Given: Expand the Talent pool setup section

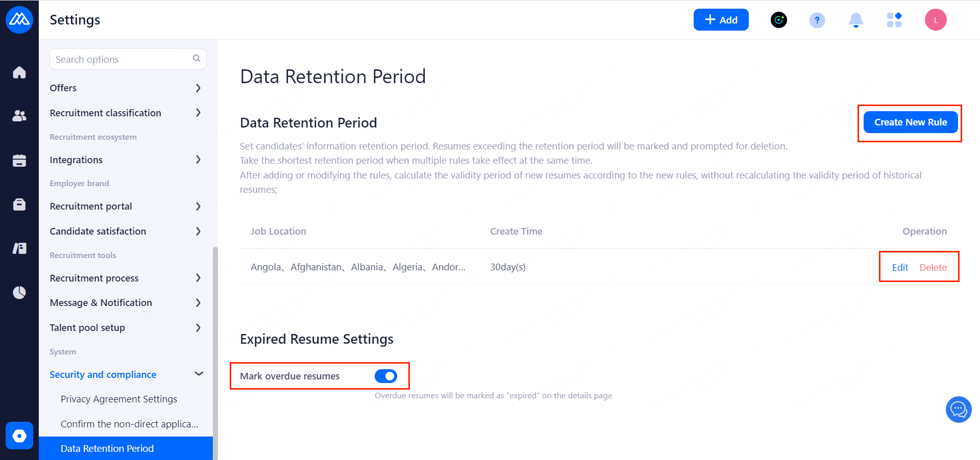Looking at the screenshot, I should point(126,327).
